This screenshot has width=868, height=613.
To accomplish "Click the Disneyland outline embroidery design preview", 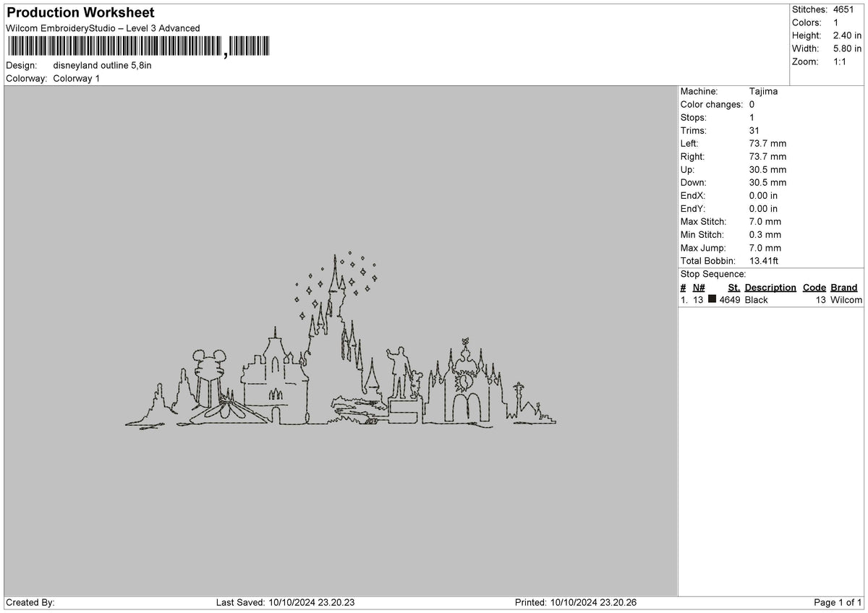I will [341, 340].
